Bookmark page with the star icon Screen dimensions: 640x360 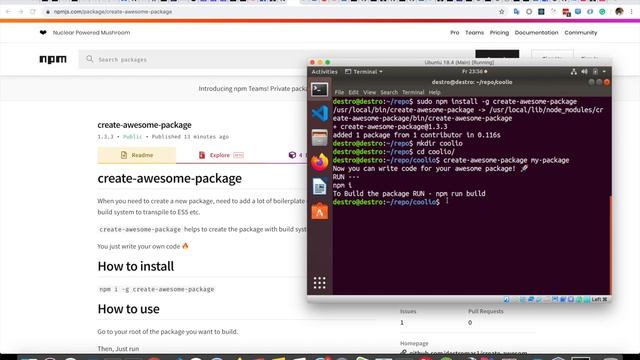[x=502, y=12]
